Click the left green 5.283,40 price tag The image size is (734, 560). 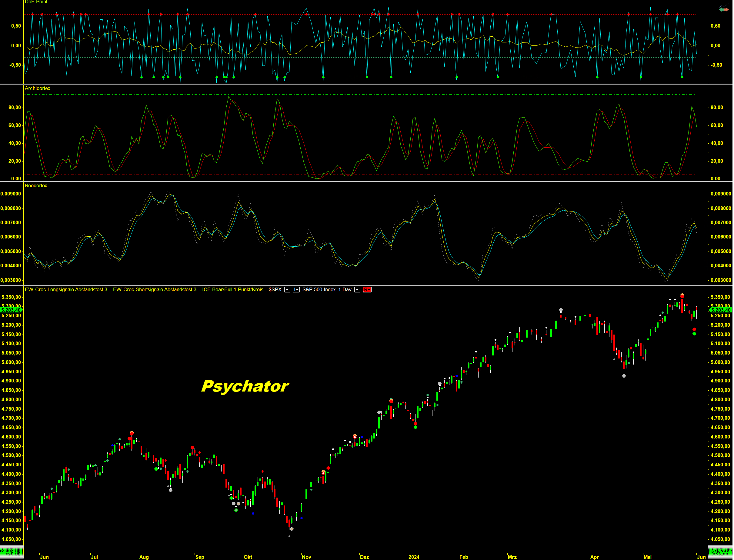[x=11, y=310]
